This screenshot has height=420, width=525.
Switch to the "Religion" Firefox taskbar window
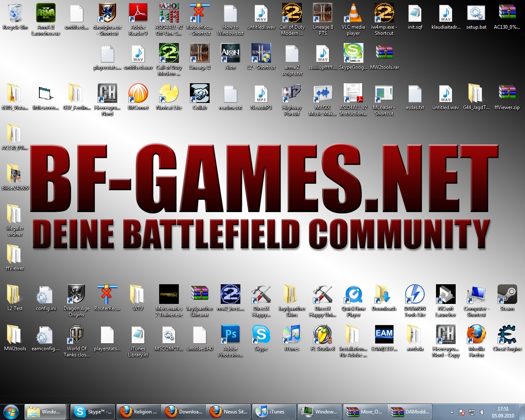[139, 411]
